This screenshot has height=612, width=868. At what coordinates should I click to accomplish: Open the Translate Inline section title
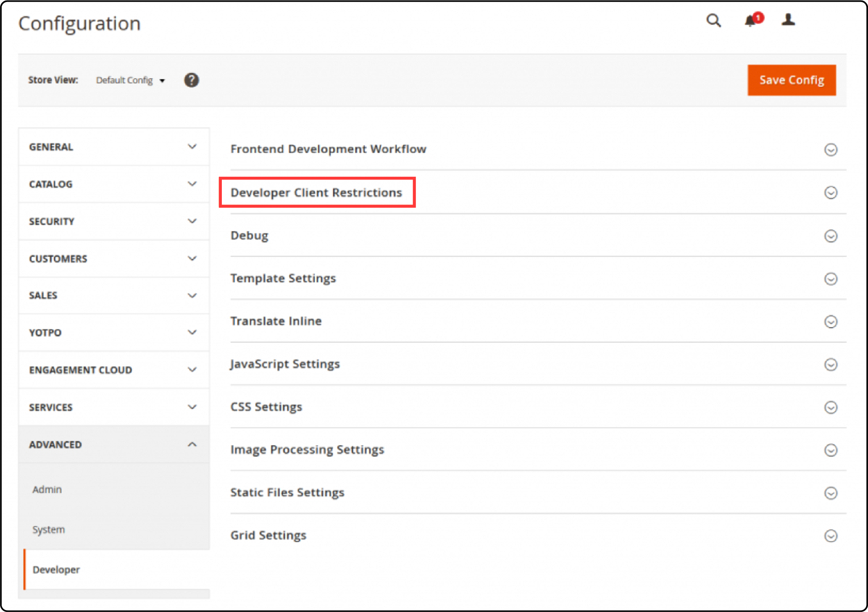point(276,321)
